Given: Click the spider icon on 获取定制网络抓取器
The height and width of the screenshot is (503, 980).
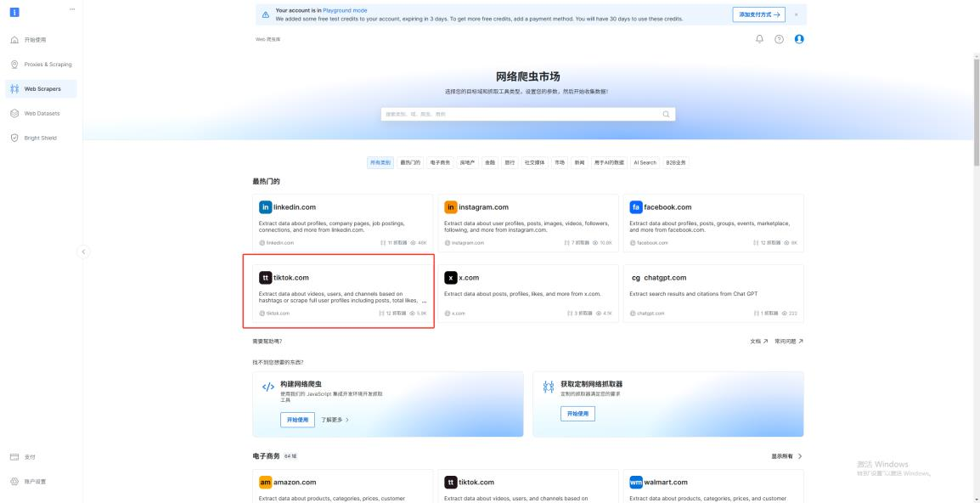Looking at the screenshot, I should pyautogui.click(x=549, y=387).
